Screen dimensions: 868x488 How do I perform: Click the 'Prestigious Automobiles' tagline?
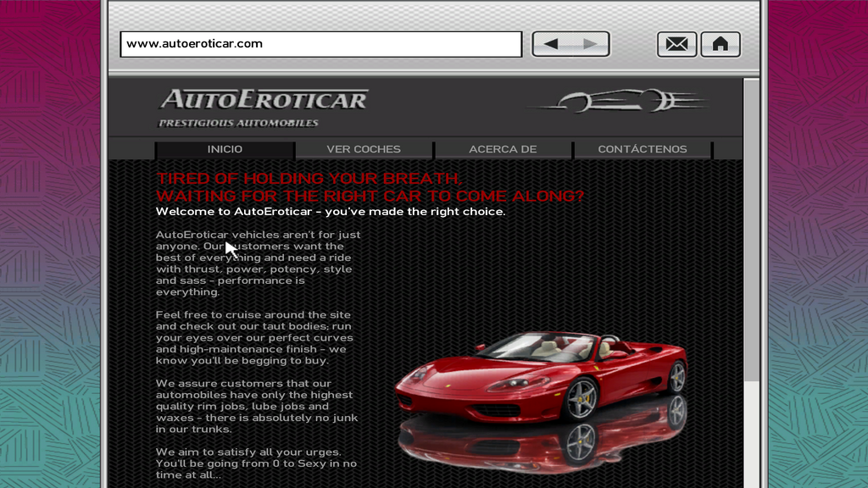pyautogui.click(x=238, y=123)
